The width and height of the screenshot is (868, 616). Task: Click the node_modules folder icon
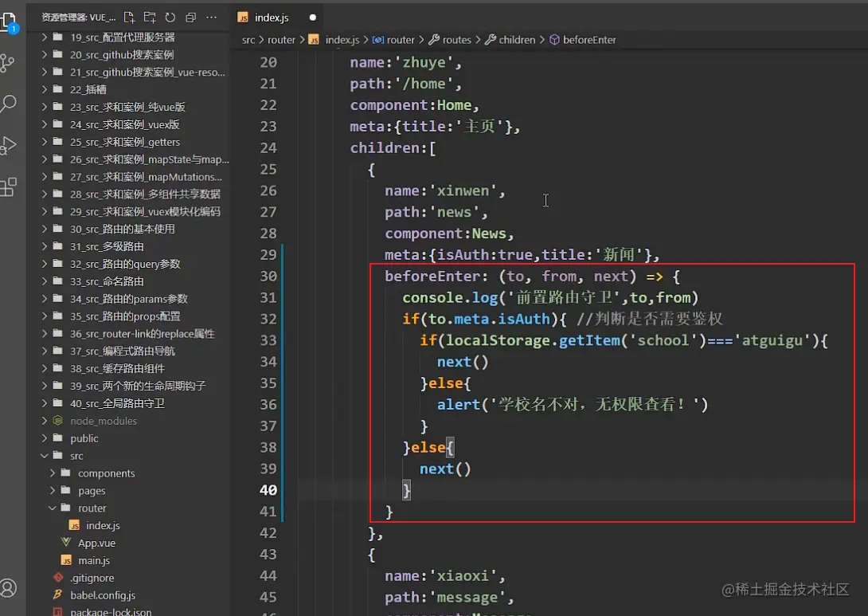coord(57,421)
